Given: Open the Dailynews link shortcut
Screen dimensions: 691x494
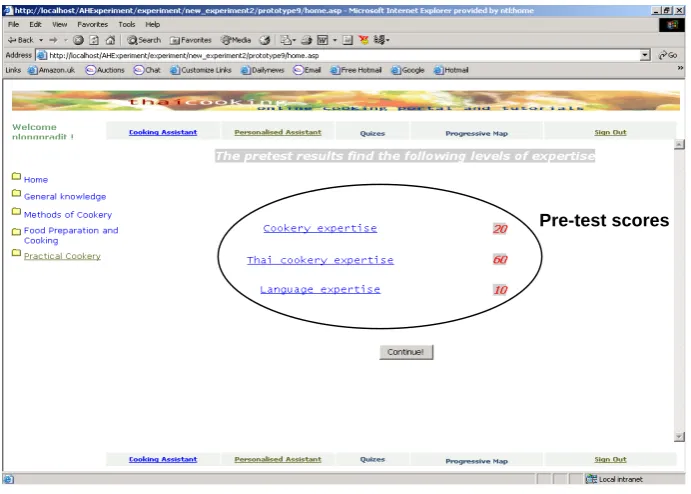Looking at the screenshot, I should (262, 70).
